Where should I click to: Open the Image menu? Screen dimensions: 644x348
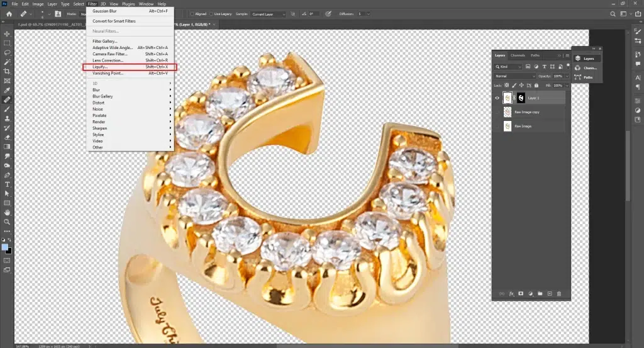[38, 4]
